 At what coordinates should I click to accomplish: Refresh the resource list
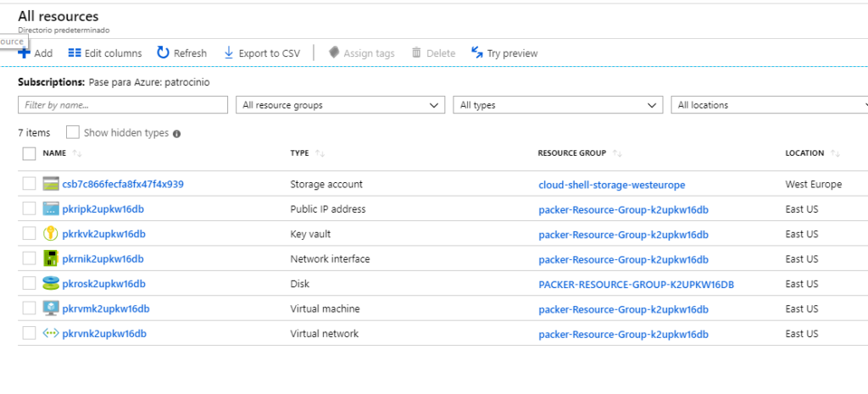181,53
